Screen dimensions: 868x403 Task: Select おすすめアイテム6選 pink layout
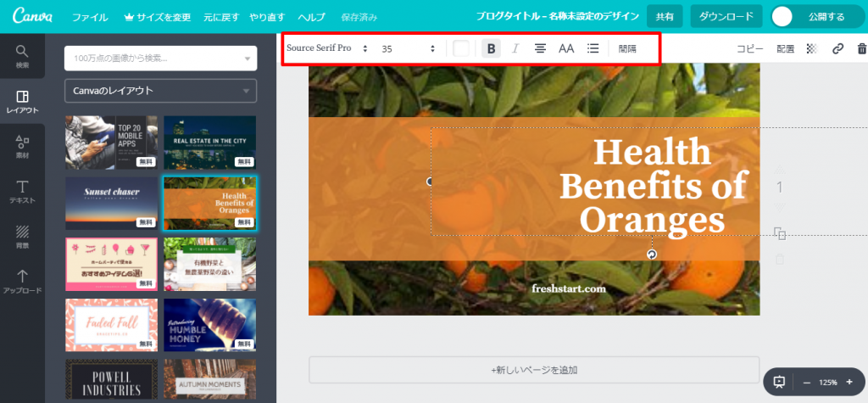click(x=111, y=265)
